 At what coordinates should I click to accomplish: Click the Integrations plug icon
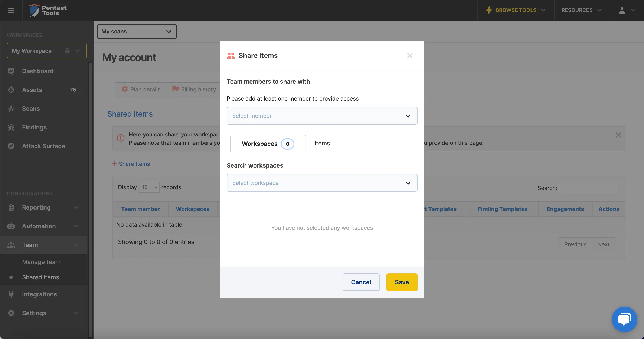pos(11,294)
